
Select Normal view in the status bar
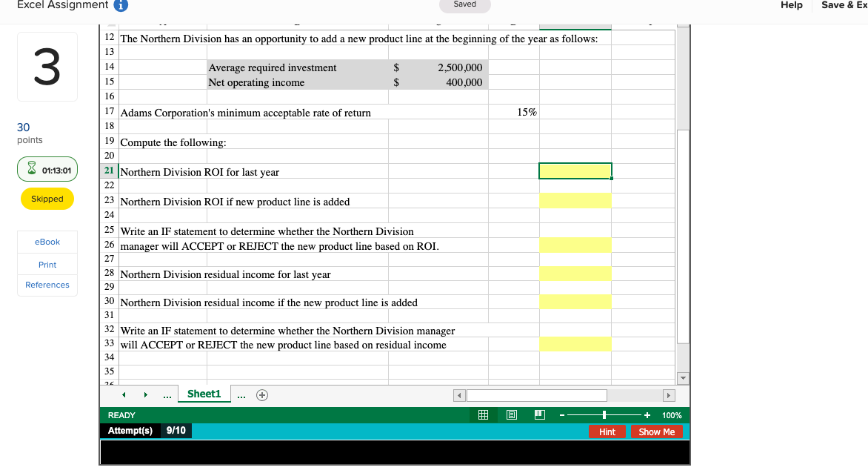pyautogui.click(x=482, y=414)
